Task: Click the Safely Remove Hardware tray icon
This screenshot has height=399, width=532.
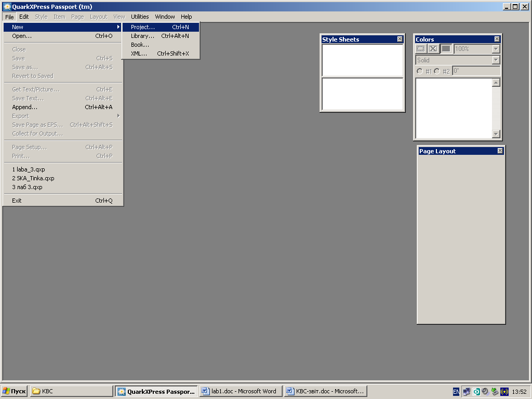Action: pos(495,392)
